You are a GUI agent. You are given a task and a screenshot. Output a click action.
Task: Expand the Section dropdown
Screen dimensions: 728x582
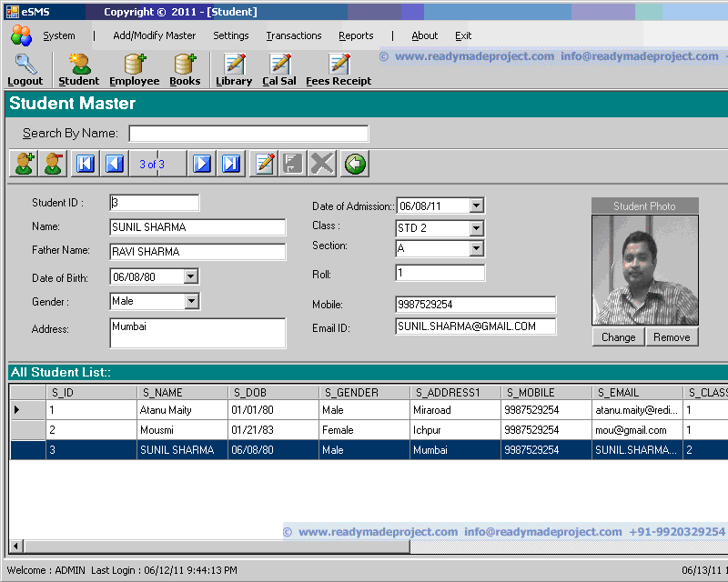476,248
